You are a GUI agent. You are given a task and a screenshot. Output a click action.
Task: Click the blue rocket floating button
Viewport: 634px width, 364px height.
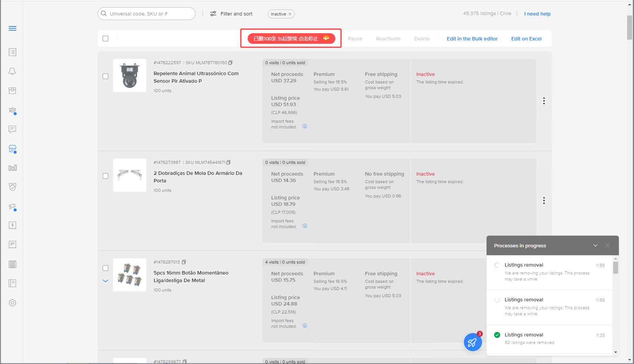pos(473,342)
